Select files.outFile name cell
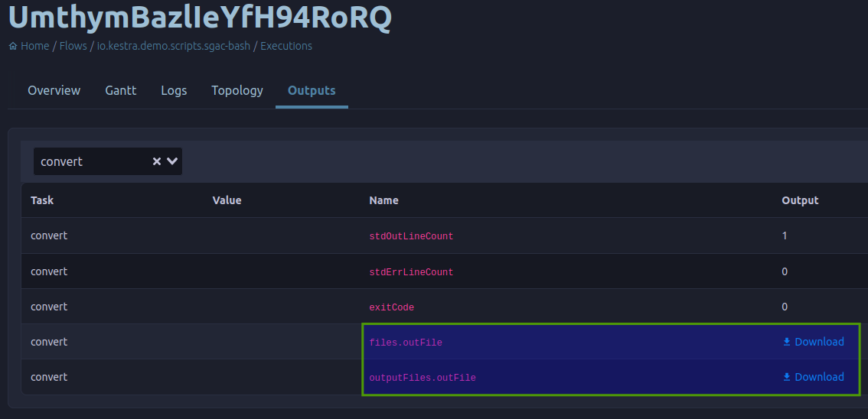This screenshot has height=419, width=868. [x=406, y=343]
